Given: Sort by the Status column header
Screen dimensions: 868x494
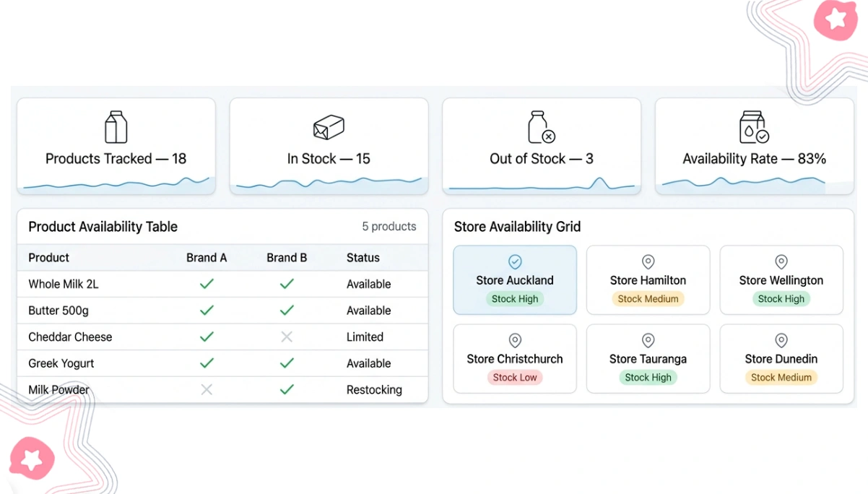Looking at the screenshot, I should (x=363, y=258).
